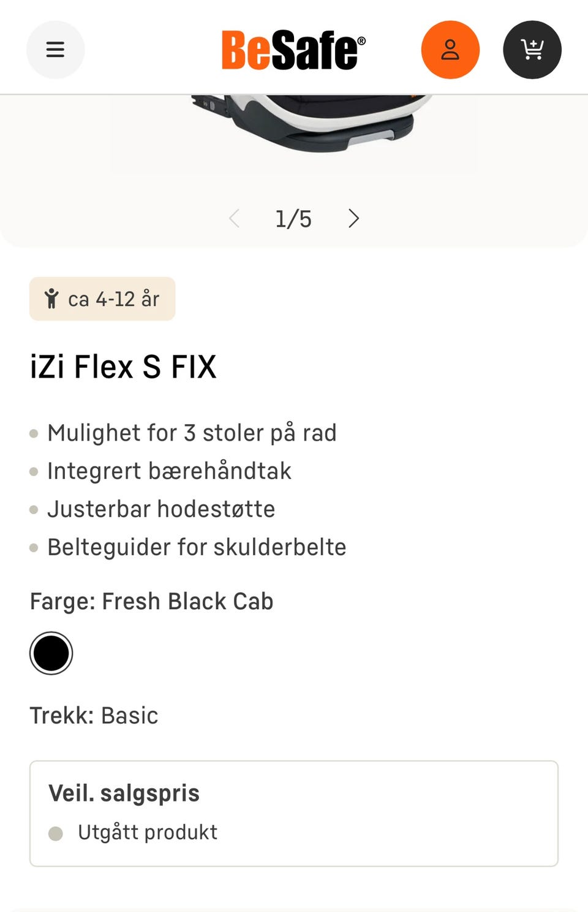Image resolution: width=588 pixels, height=912 pixels.
Task: Click the Trekk: Basic label
Action: point(94,715)
